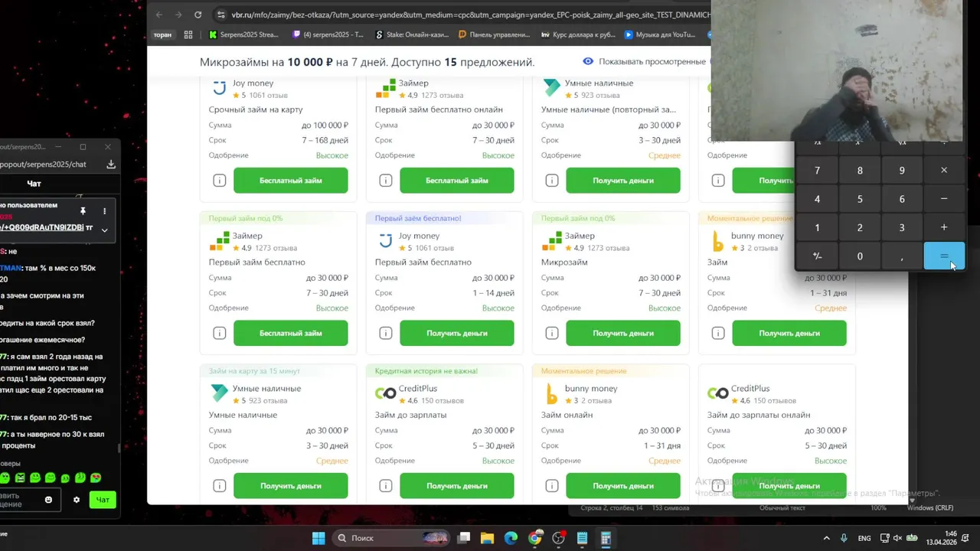Go back in browser history
This screenshot has width=980, height=551.
pos(158,15)
